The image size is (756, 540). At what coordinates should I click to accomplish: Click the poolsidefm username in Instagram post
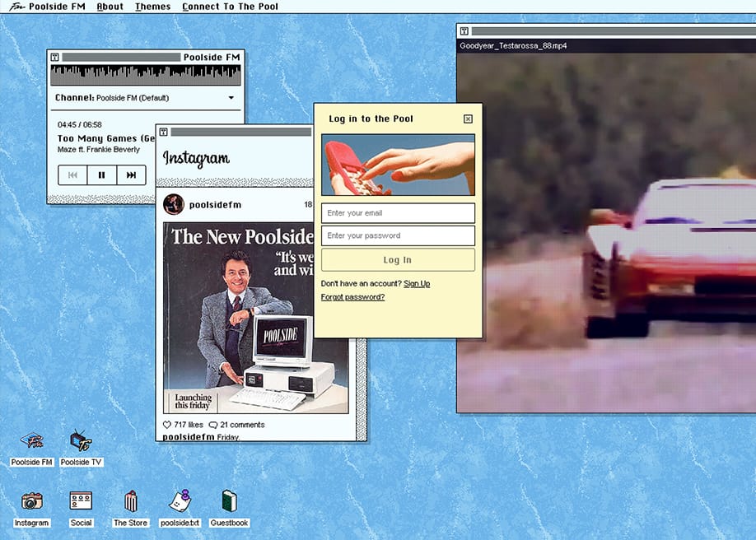215,205
